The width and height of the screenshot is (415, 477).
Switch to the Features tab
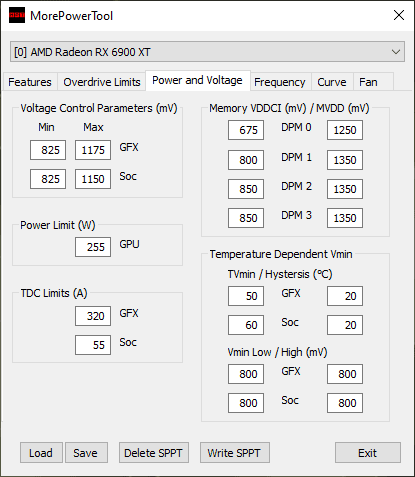(30, 82)
